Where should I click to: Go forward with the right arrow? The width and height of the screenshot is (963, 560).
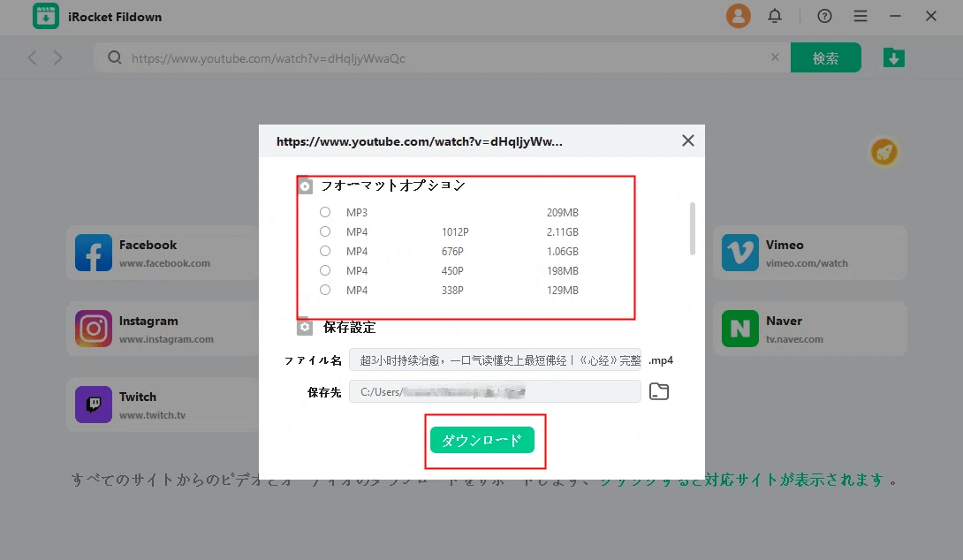coord(57,57)
